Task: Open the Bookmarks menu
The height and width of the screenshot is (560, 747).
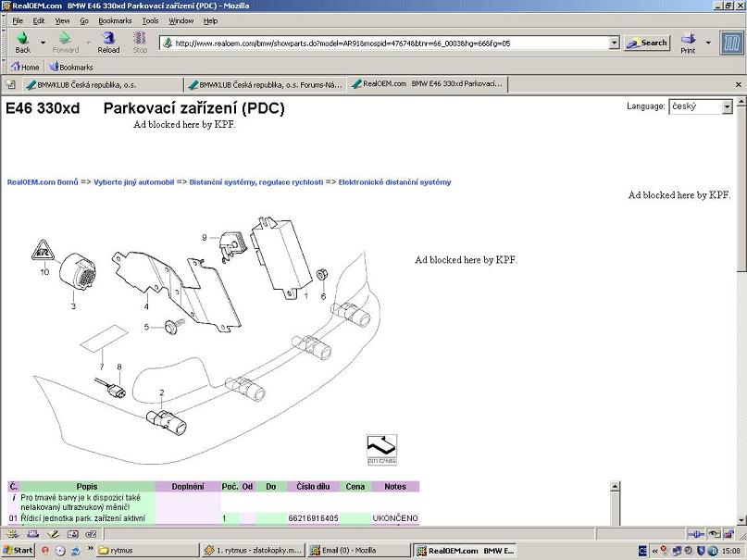Action: pos(115,21)
